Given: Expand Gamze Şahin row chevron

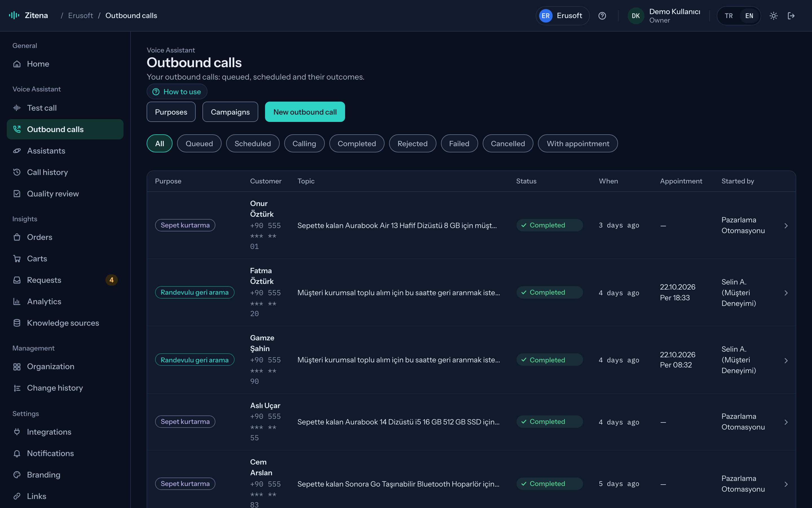Looking at the screenshot, I should [786, 360].
